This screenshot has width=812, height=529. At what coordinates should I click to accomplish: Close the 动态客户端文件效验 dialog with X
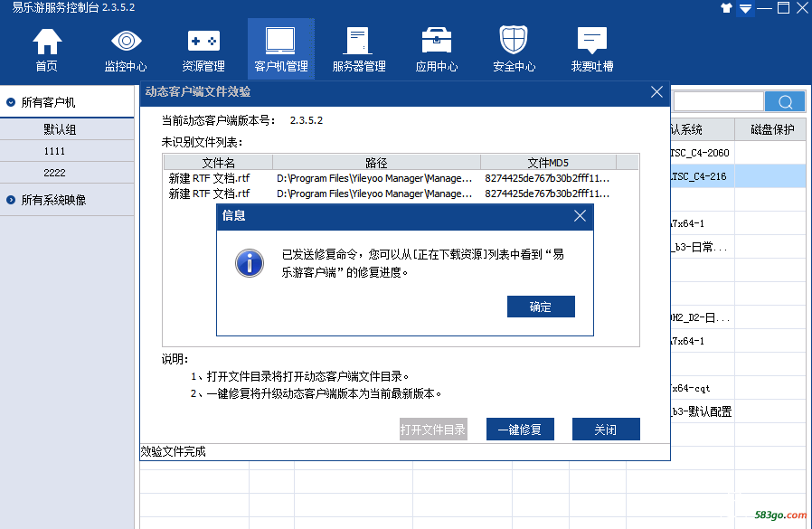point(656,91)
